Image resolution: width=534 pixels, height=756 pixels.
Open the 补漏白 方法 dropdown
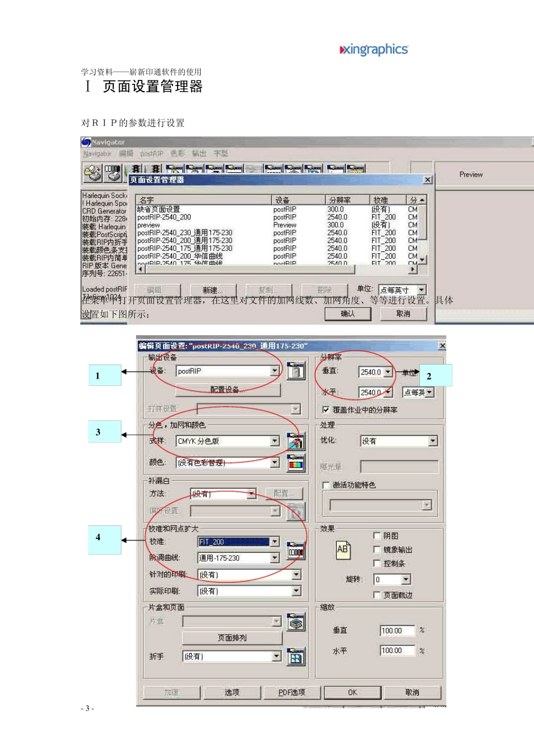251,494
